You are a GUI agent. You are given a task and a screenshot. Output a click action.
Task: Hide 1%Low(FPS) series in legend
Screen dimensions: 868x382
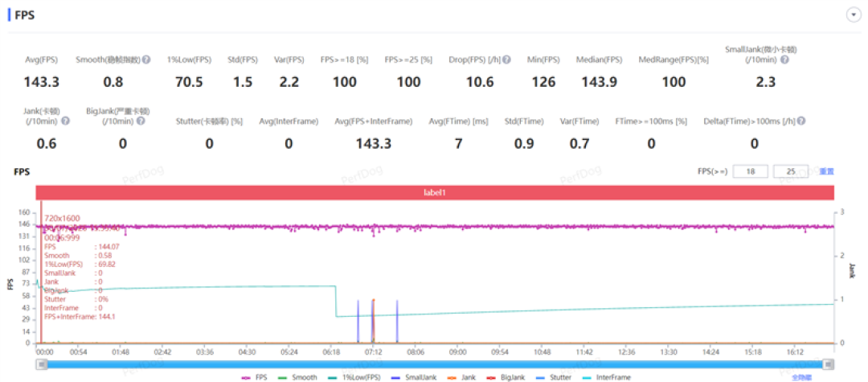click(x=354, y=377)
